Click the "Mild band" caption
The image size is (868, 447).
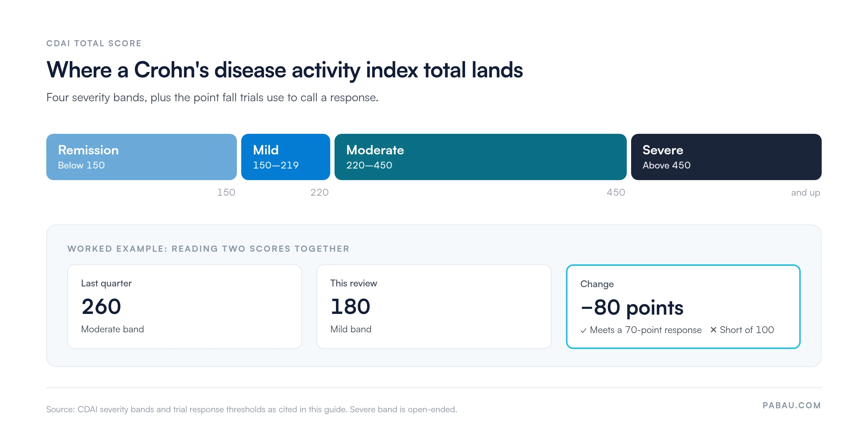pos(351,329)
